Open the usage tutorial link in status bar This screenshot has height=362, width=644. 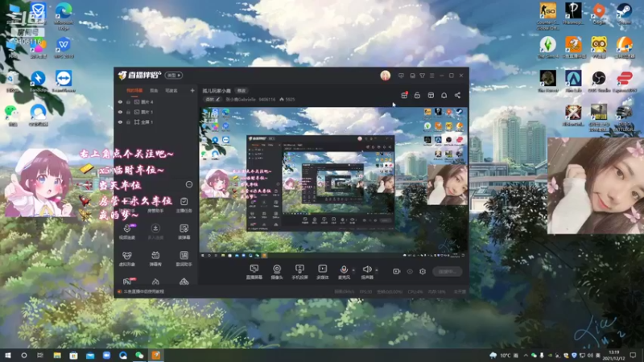click(x=141, y=291)
